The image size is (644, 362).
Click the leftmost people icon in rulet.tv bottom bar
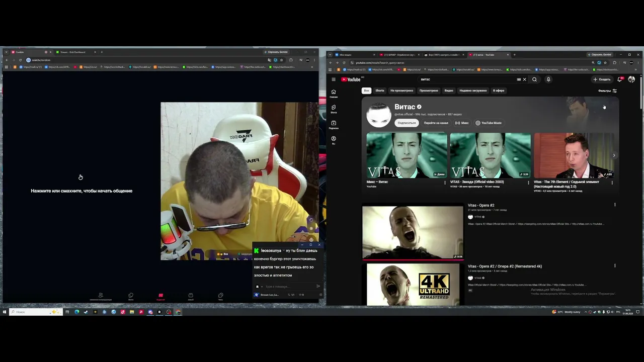point(101,296)
